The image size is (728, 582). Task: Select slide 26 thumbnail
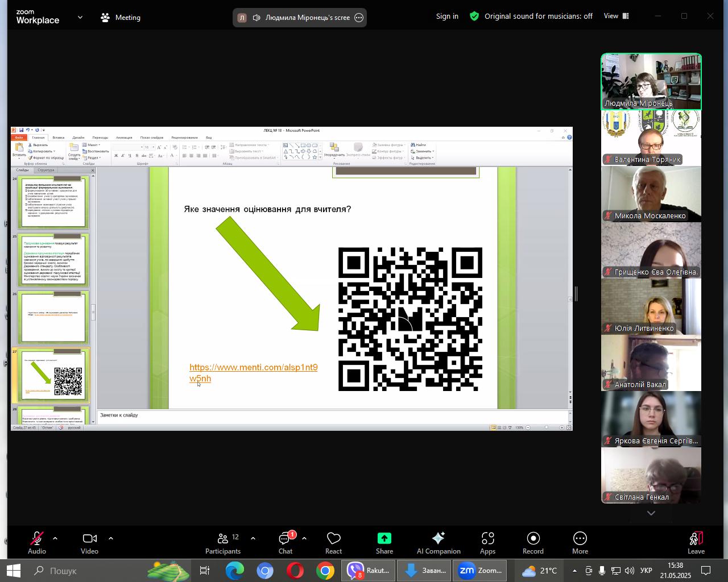pos(53,317)
